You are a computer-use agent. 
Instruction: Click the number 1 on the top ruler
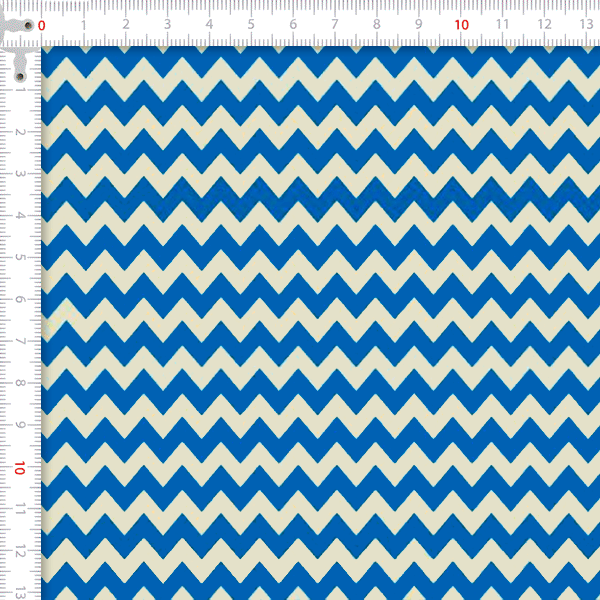(83, 24)
